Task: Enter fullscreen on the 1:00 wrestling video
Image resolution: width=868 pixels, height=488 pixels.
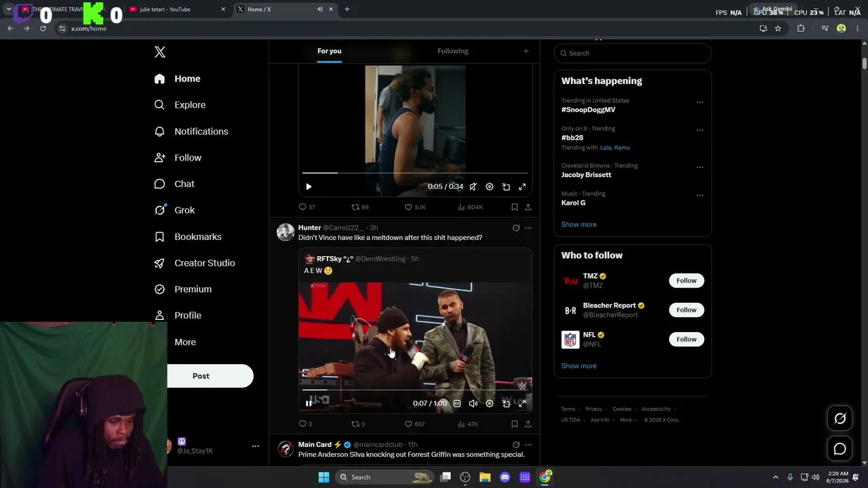Action: click(x=522, y=403)
